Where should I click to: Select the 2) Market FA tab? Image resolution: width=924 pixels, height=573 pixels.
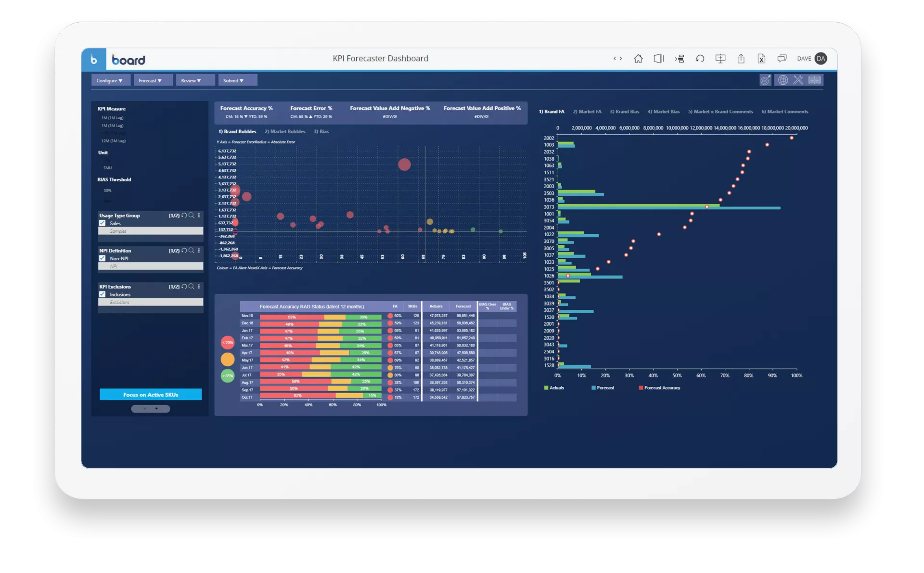[x=587, y=112]
